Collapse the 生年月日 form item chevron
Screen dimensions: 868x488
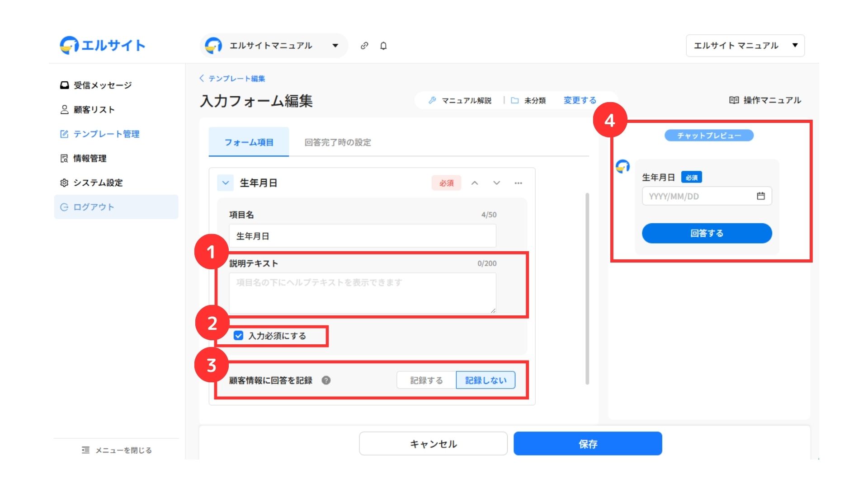coord(225,183)
